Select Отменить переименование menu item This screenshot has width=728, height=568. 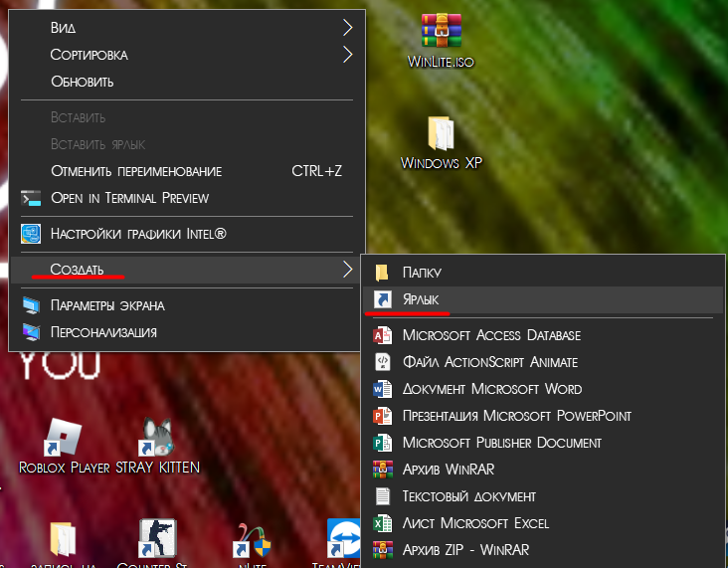tap(187, 171)
